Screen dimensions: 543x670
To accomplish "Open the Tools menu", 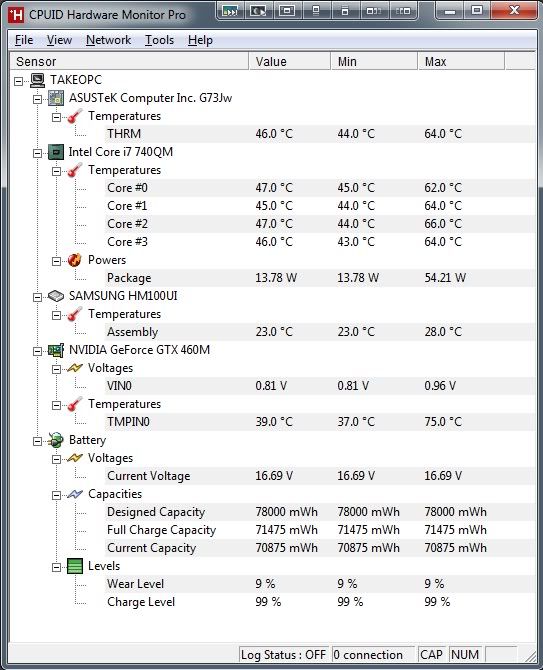I will point(159,40).
